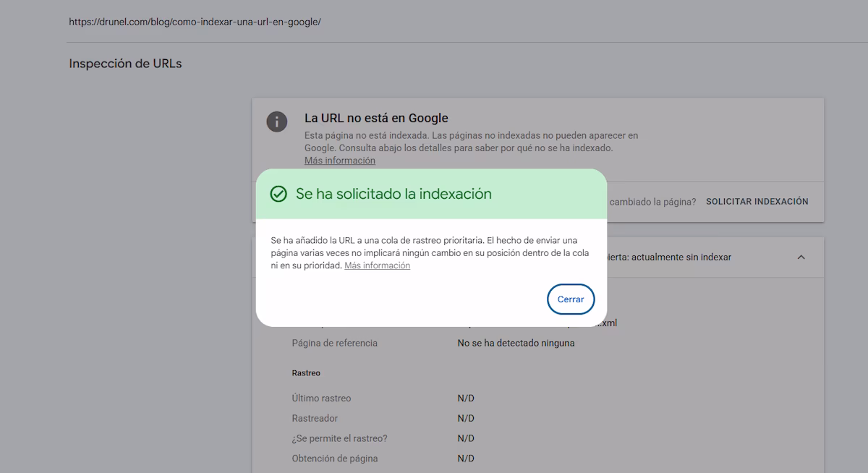Collapse the page indexing section chevron
The height and width of the screenshot is (473, 868).
coord(801,257)
